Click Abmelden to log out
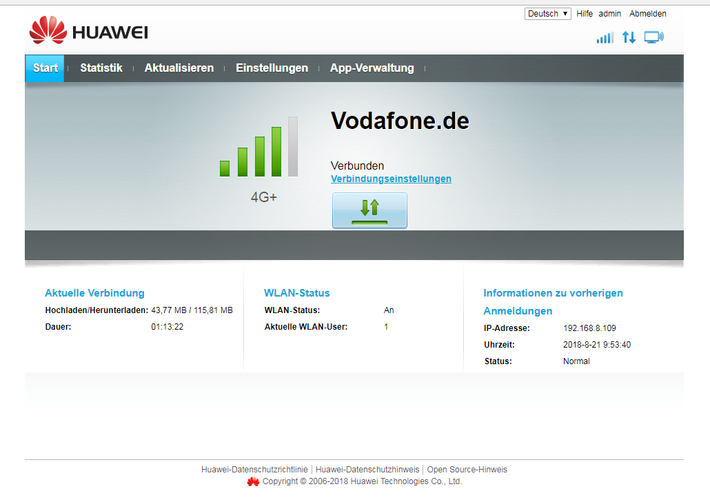This screenshot has height=500, width=710. tap(648, 14)
